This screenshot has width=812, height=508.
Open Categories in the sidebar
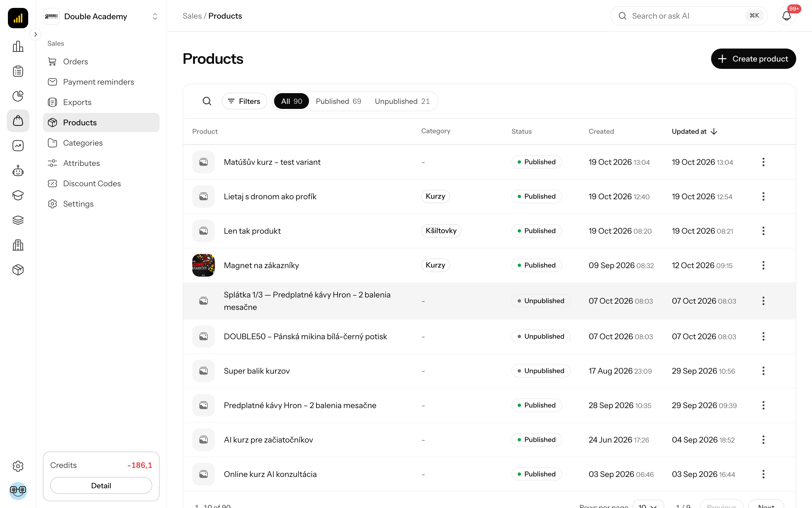point(101,143)
